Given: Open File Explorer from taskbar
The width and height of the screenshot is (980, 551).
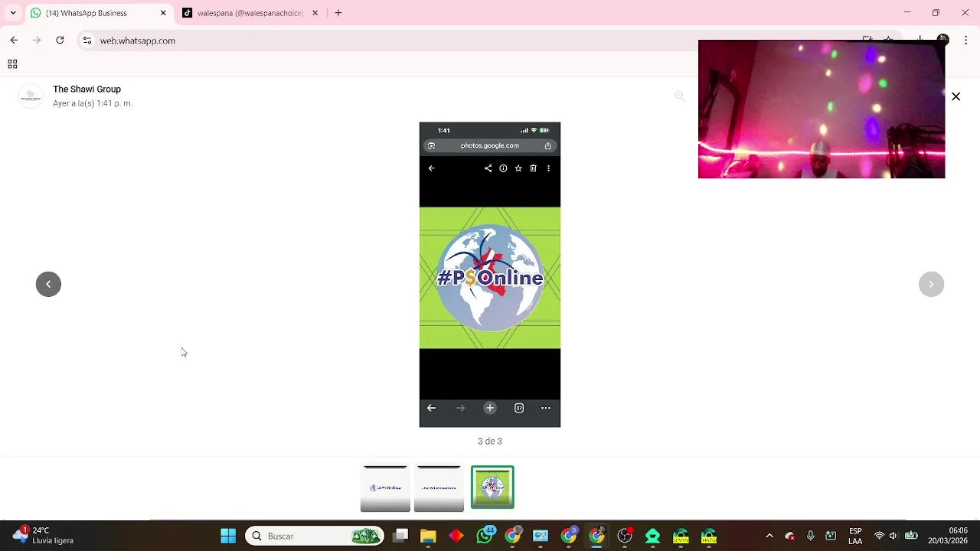Looking at the screenshot, I should 428,536.
